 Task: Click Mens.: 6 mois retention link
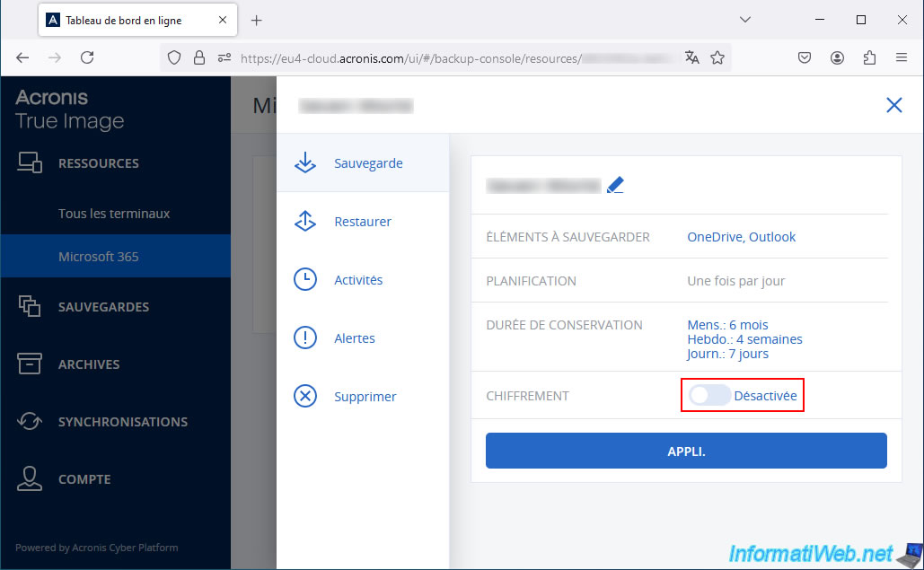coord(727,325)
